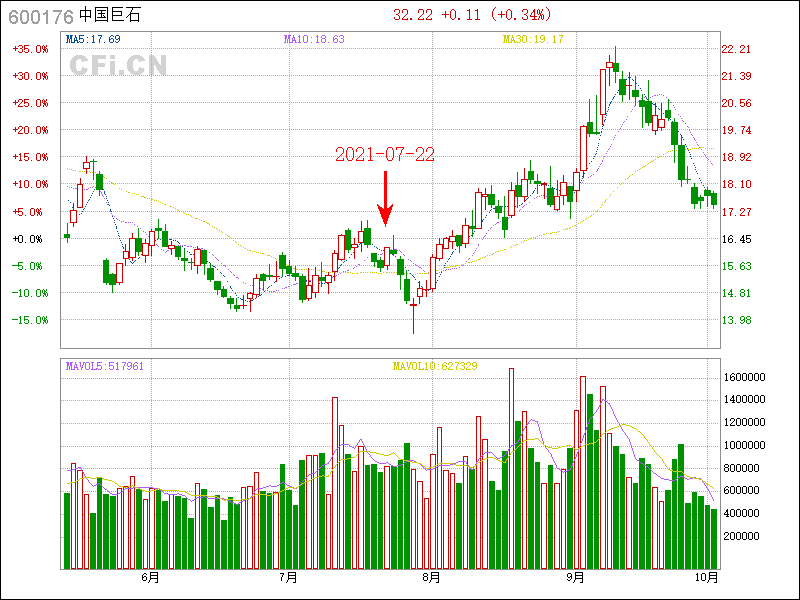The image size is (800, 600).
Task: Click the 7月 axis label
Action: tap(289, 578)
